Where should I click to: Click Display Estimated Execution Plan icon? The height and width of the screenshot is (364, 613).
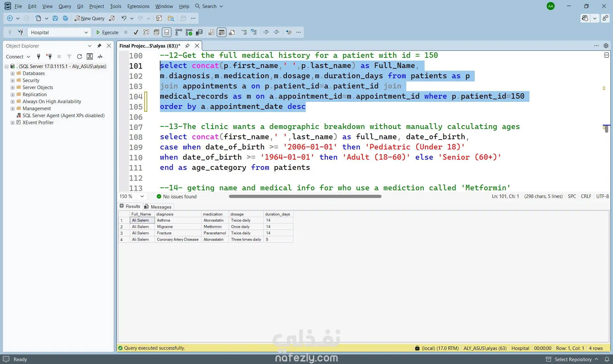(x=146, y=32)
